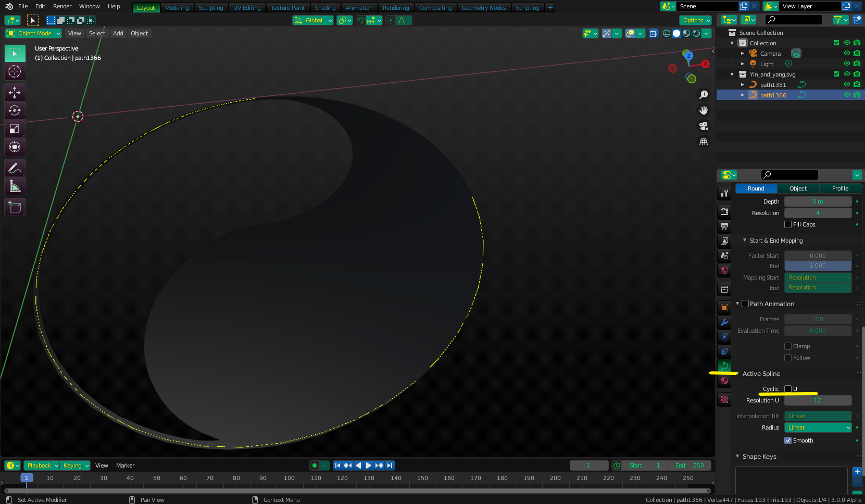
Task: Open the Output properties tab
Action: pyautogui.click(x=724, y=226)
